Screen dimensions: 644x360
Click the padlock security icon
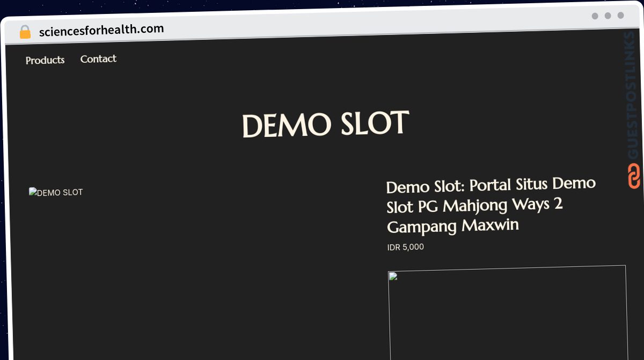pyautogui.click(x=25, y=32)
